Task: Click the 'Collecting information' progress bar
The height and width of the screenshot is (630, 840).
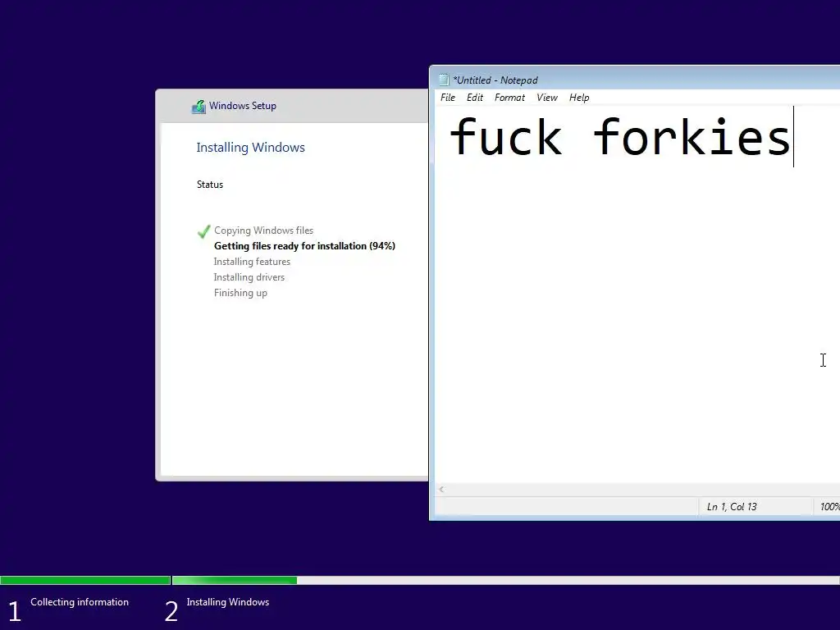Action: (x=85, y=580)
